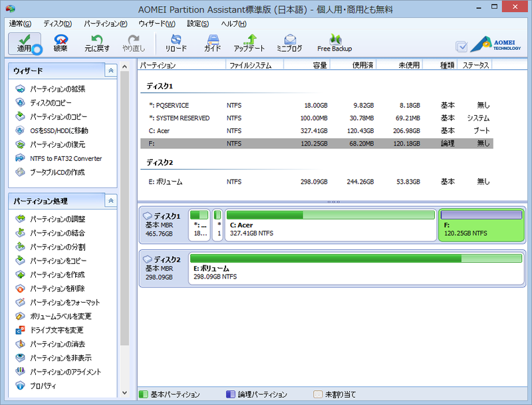Screen dimensions: 532x405
Task: Click the リロード (Reload) toolbar icon
Action: pos(176,43)
